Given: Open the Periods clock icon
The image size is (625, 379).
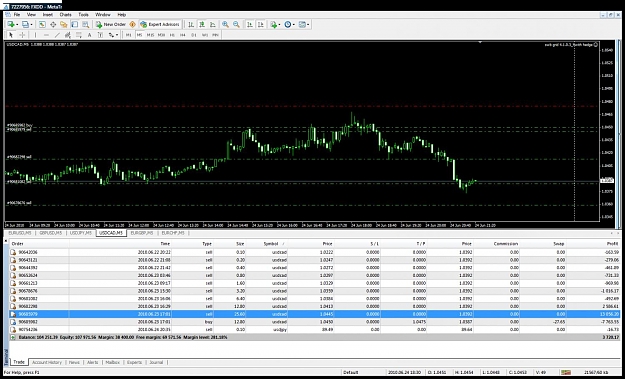Looking at the screenshot, I should coord(288,24).
